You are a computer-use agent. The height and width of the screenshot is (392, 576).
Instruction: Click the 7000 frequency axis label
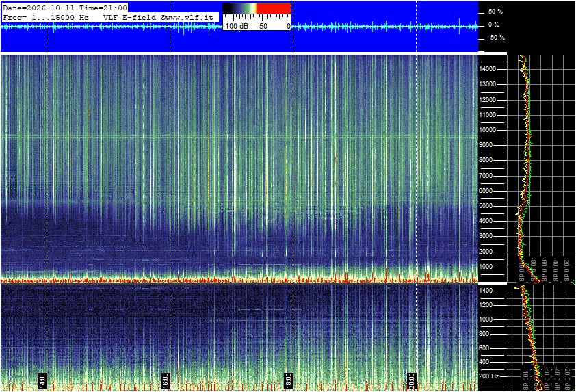click(486, 176)
